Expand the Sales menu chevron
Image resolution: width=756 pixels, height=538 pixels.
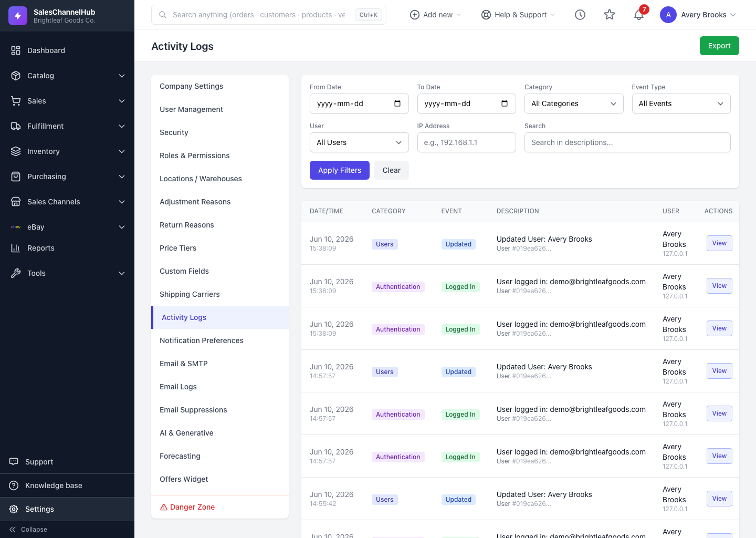[122, 101]
